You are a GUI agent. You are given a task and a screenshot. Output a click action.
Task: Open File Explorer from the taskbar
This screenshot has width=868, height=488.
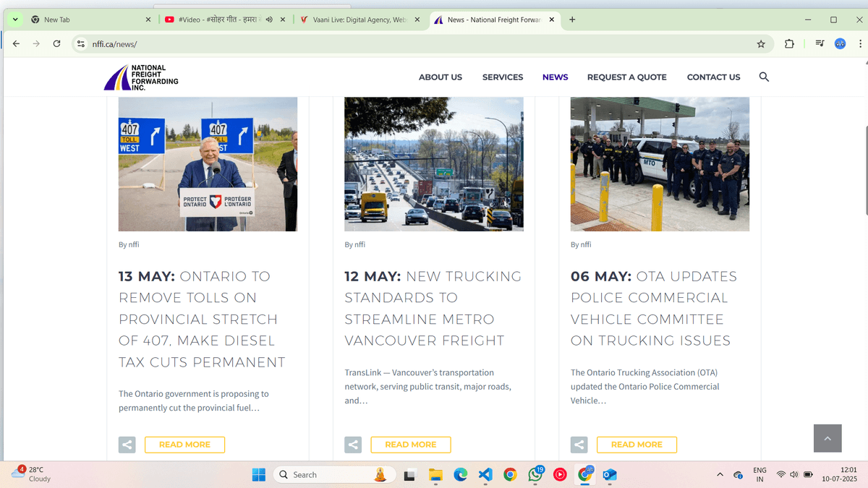[435, 475]
